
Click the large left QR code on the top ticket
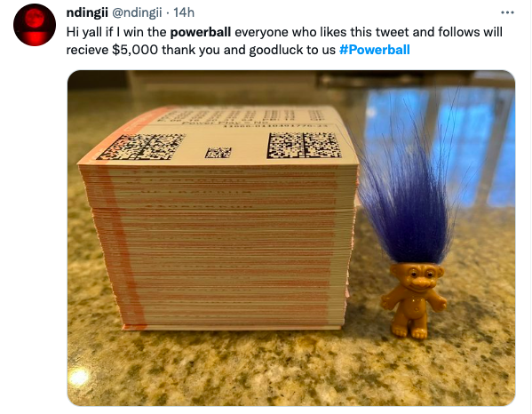click(x=141, y=147)
